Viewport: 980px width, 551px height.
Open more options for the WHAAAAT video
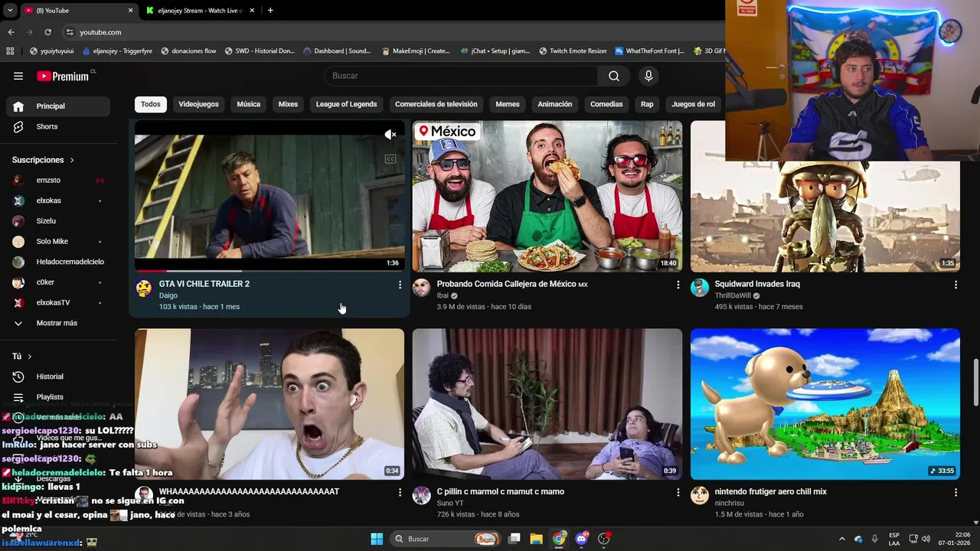pyautogui.click(x=400, y=493)
